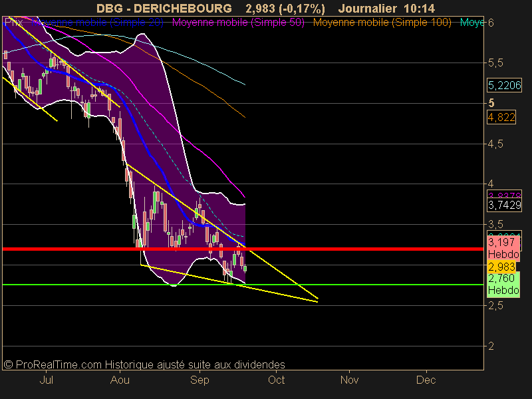This screenshot has width=532, height=399.
Task: Click the "5,5" price axis label
Action: click(495, 63)
